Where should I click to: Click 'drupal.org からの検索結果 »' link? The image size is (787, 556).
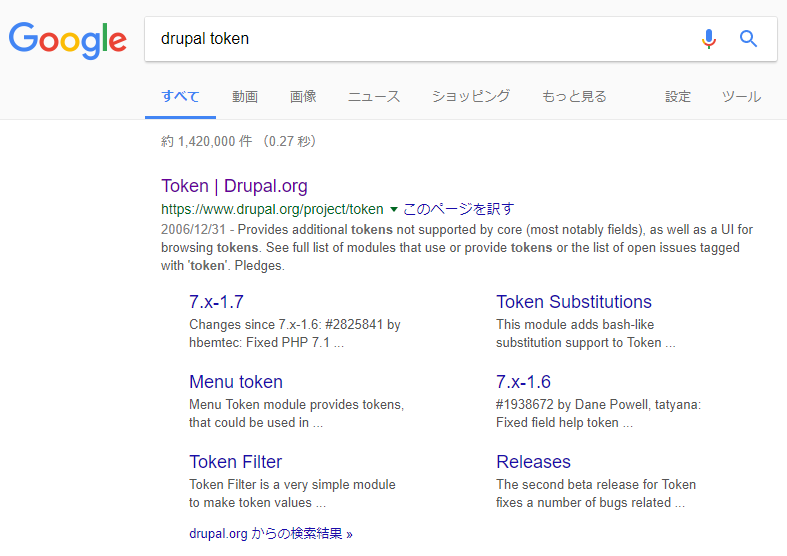[271, 533]
